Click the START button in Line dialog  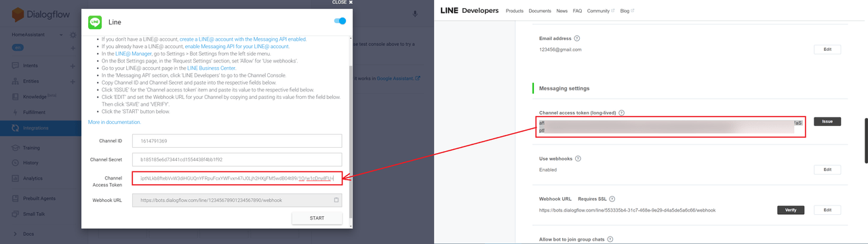point(317,218)
